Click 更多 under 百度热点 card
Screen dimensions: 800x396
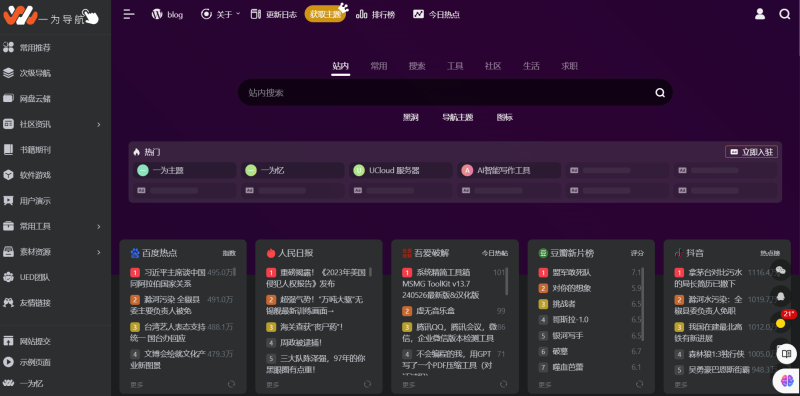tap(137, 385)
